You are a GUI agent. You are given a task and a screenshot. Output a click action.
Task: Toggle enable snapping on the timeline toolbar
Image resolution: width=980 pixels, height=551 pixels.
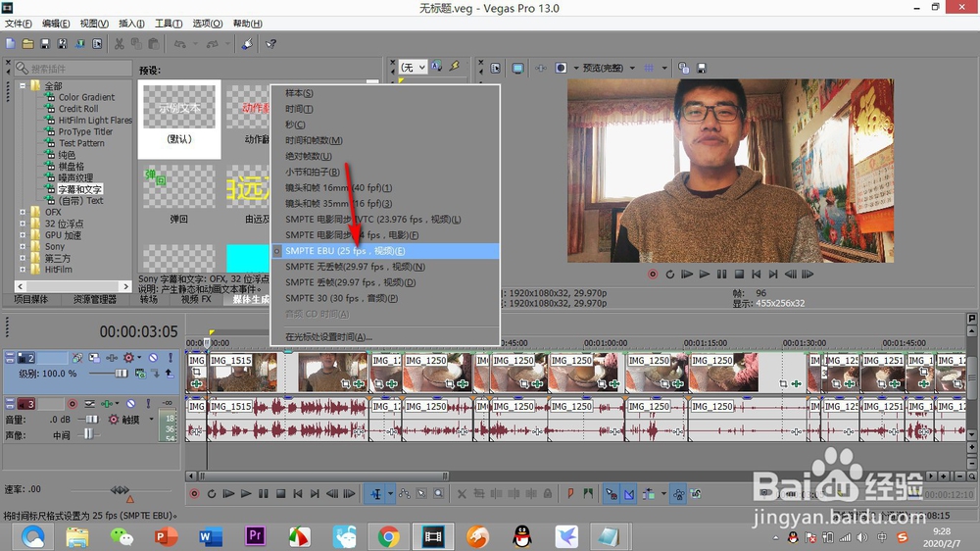click(612, 494)
